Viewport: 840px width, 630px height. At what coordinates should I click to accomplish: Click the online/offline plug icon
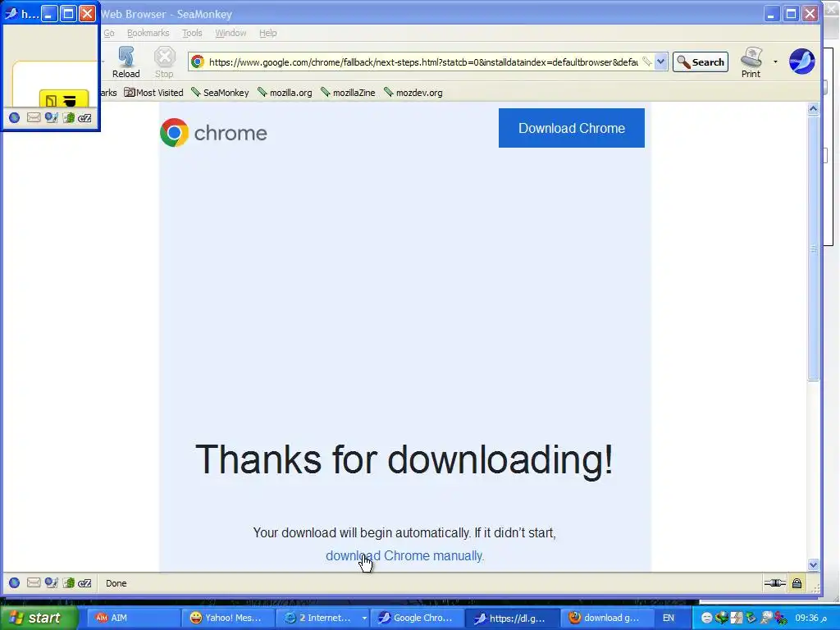pos(774,583)
